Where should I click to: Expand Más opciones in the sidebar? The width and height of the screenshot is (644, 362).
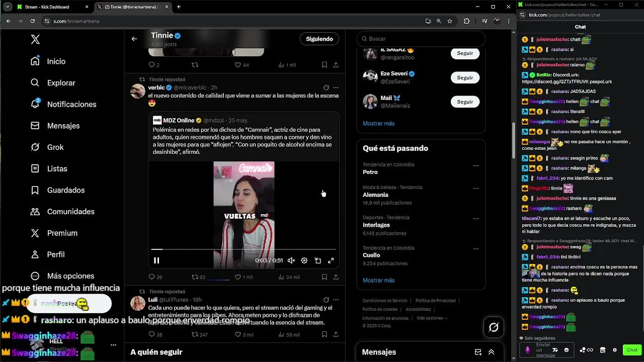tap(62, 276)
